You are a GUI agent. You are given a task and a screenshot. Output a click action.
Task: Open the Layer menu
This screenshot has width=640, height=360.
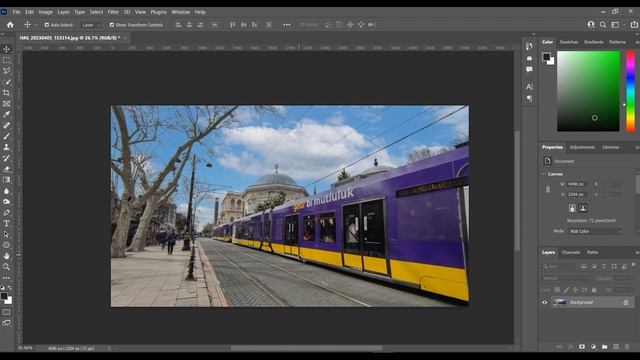63,12
